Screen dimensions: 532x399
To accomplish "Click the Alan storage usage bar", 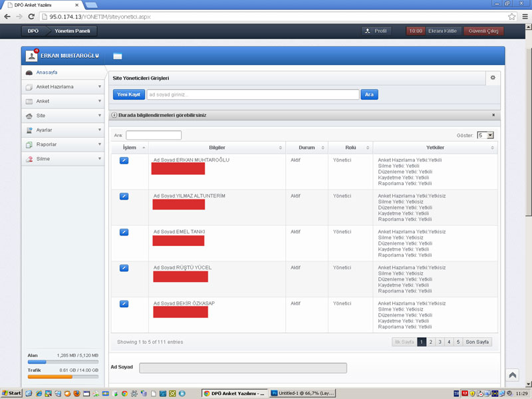I will pyautogui.click(x=63, y=362).
